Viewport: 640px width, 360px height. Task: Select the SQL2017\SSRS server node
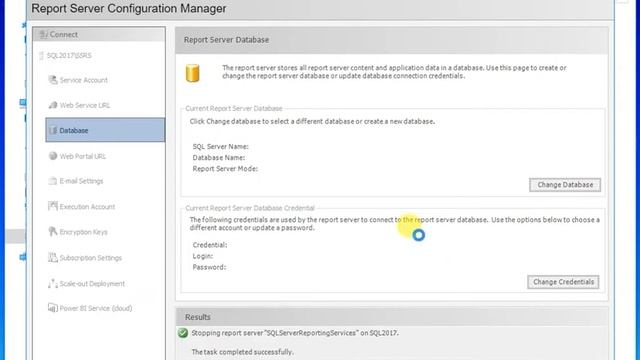pos(69,56)
